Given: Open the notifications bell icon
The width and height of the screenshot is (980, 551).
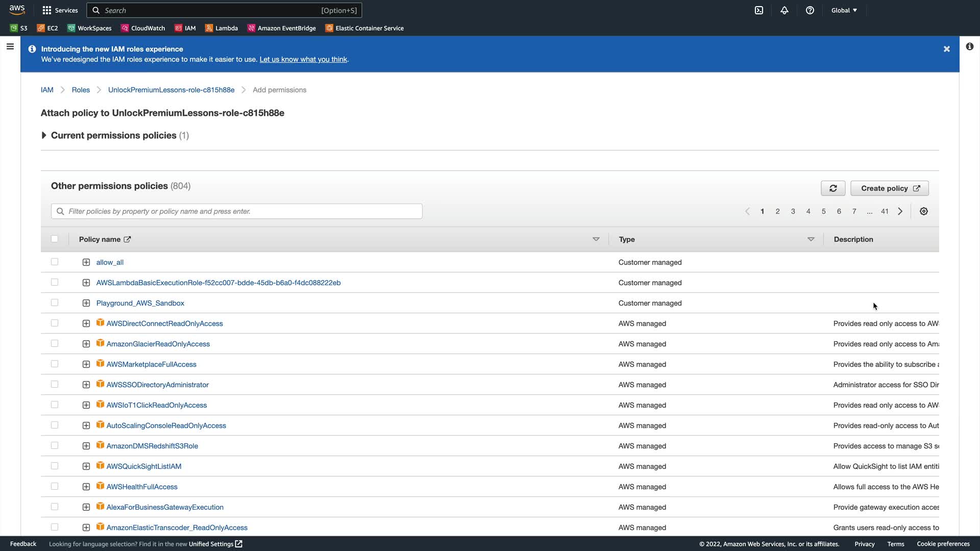Looking at the screenshot, I should (x=785, y=10).
